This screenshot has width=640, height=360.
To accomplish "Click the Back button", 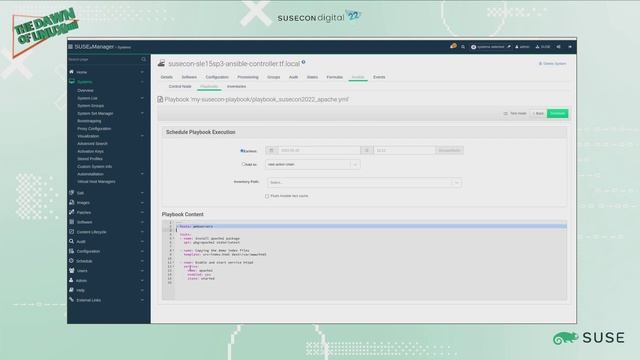I will pyautogui.click(x=538, y=113).
